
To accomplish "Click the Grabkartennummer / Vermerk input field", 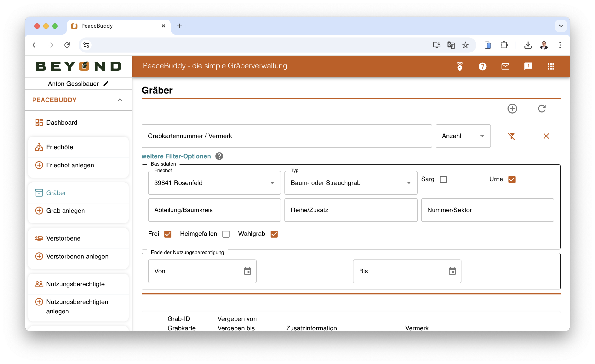I will [x=286, y=136].
